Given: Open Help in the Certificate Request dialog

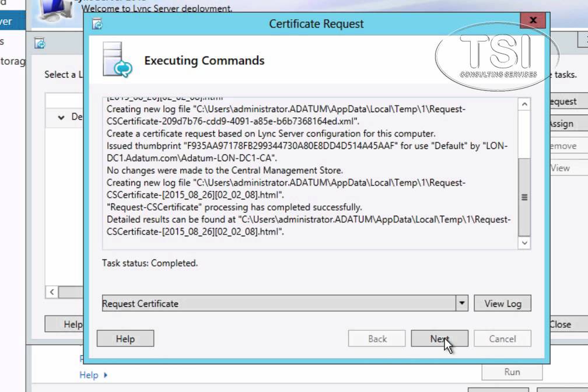Looking at the screenshot, I should click(x=125, y=339).
